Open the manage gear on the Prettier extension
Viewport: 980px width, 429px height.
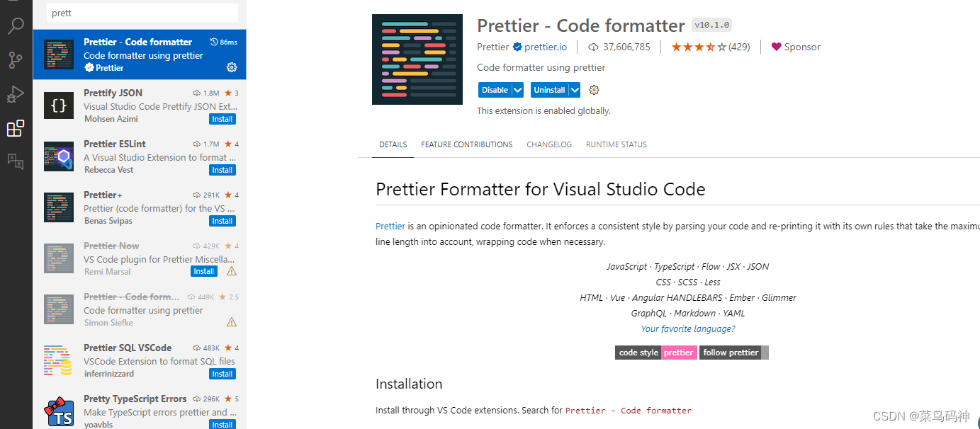pyautogui.click(x=232, y=67)
